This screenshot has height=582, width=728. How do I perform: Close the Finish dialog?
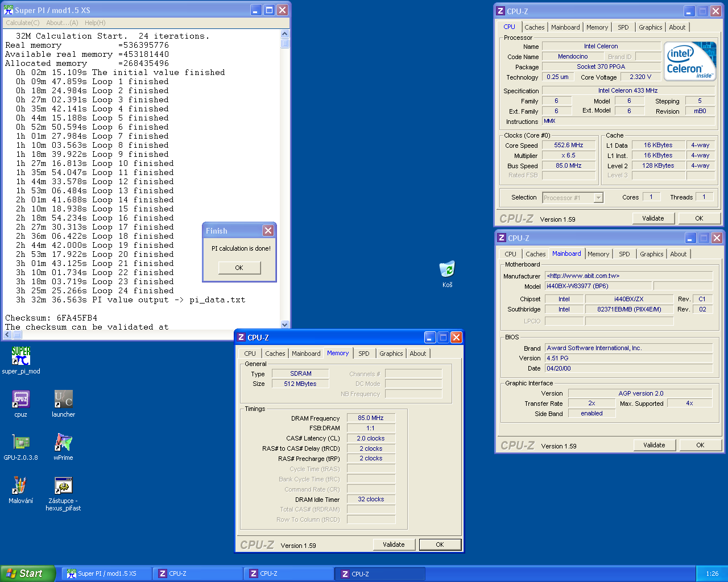[x=268, y=230]
